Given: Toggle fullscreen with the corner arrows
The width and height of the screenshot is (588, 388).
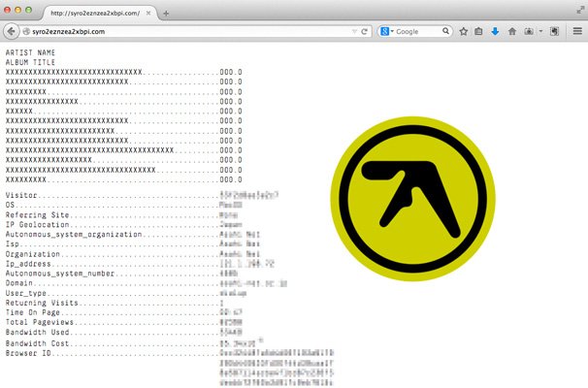Looking at the screenshot, I should [578, 10].
